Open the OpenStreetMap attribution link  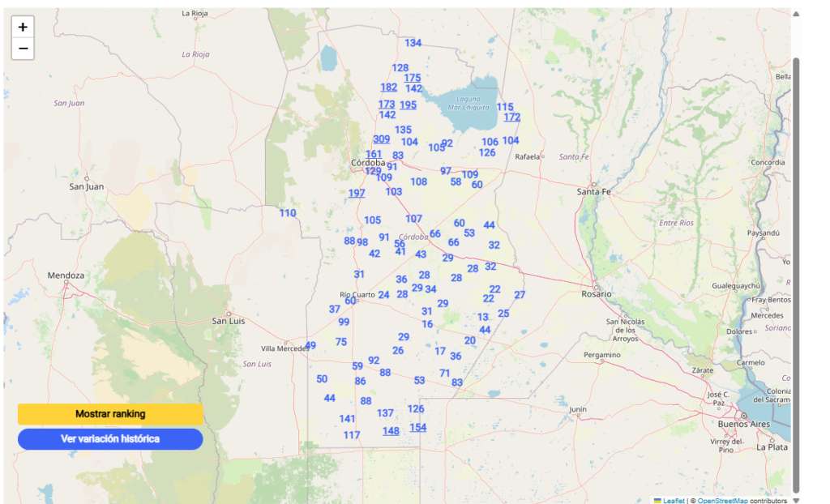click(721, 501)
